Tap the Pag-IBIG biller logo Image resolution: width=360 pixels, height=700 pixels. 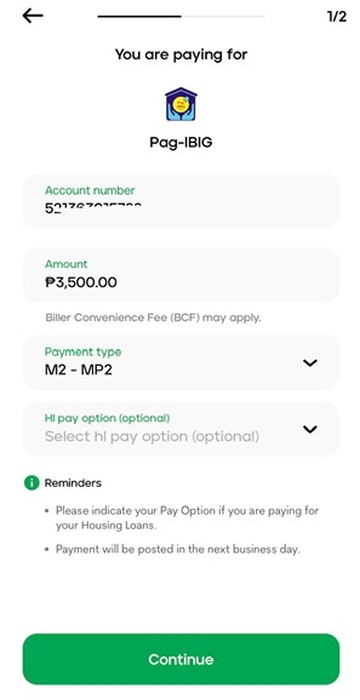click(x=181, y=104)
